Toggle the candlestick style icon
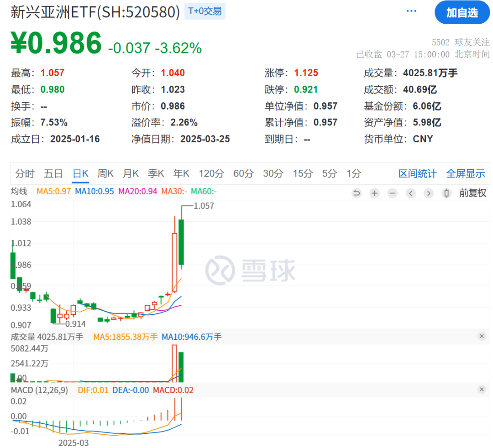493x448 pixels. (446, 193)
